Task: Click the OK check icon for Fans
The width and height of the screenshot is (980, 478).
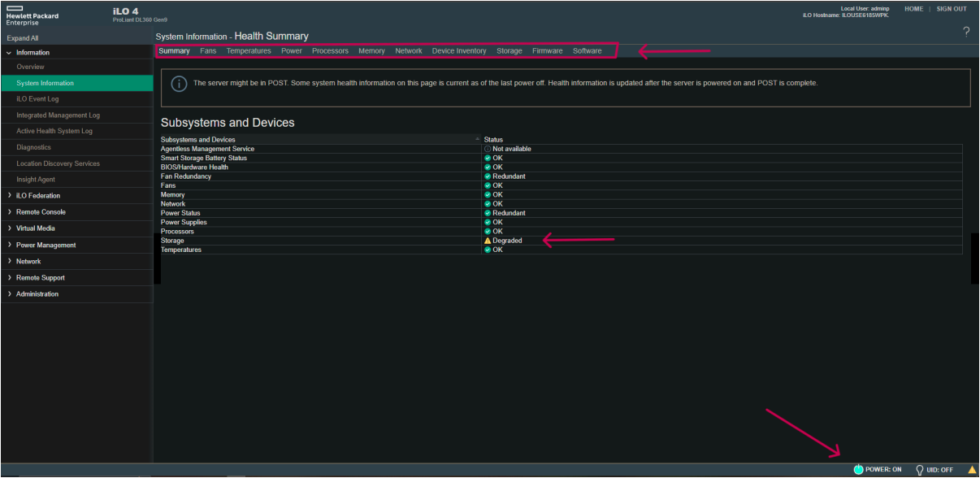Action: click(x=488, y=185)
